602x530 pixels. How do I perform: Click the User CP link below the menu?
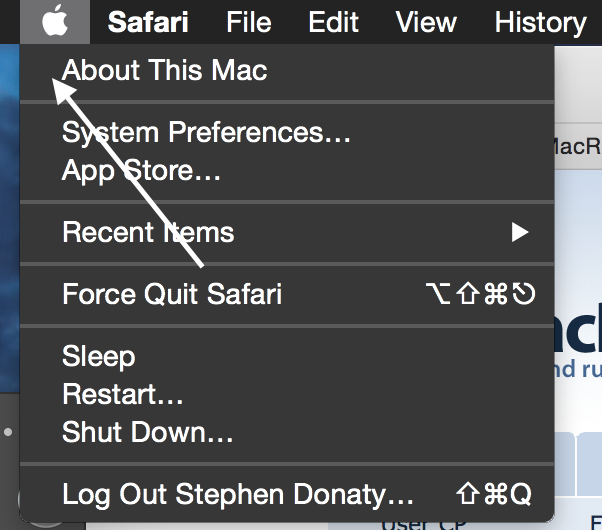pyautogui.click(x=424, y=525)
